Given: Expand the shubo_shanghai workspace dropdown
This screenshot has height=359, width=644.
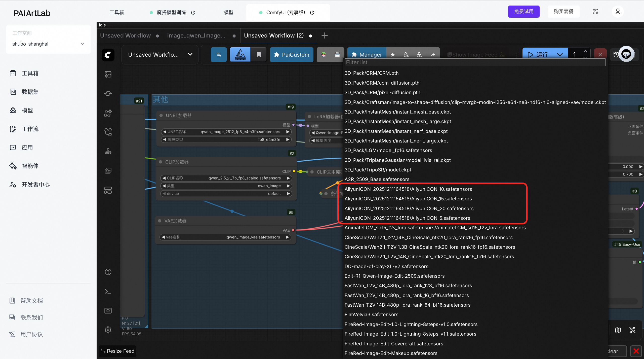Looking at the screenshot, I should [x=82, y=44].
